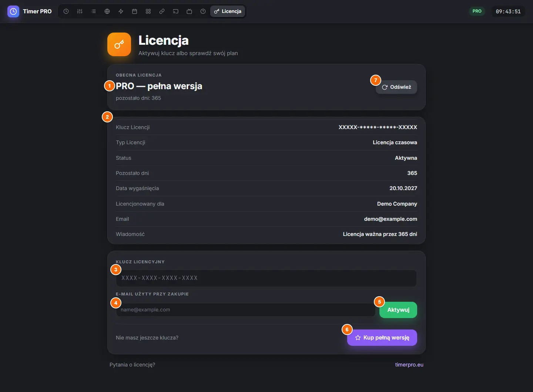Click the 'Licencjonowany dla' row label
The image size is (533, 392).
pos(140,204)
